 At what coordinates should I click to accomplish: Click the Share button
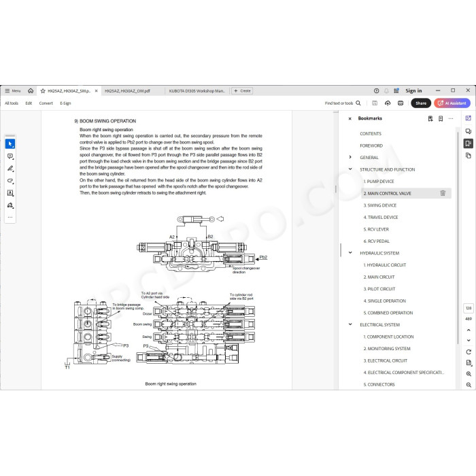(x=421, y=103)
